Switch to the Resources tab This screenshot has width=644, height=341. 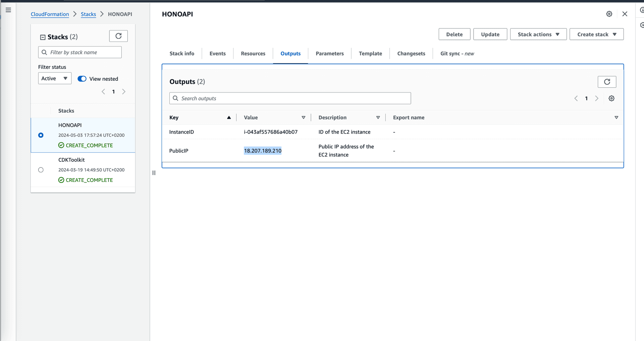click(253, 54)
